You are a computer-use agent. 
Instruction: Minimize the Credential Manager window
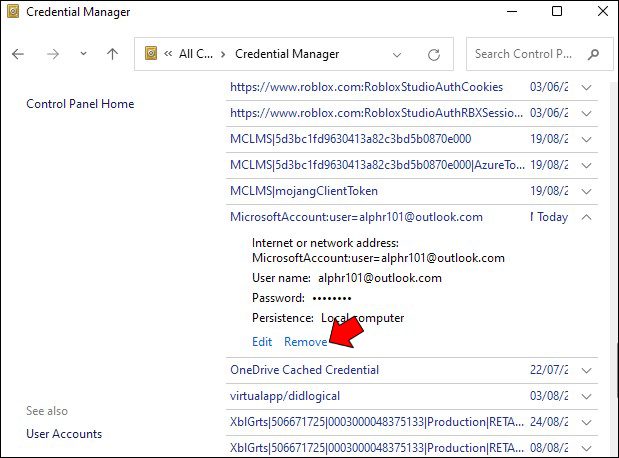point(512,11)
